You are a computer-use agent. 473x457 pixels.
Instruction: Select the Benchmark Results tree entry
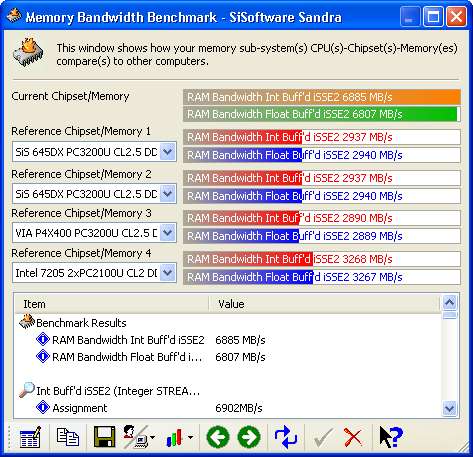click(x=81, y=323)
